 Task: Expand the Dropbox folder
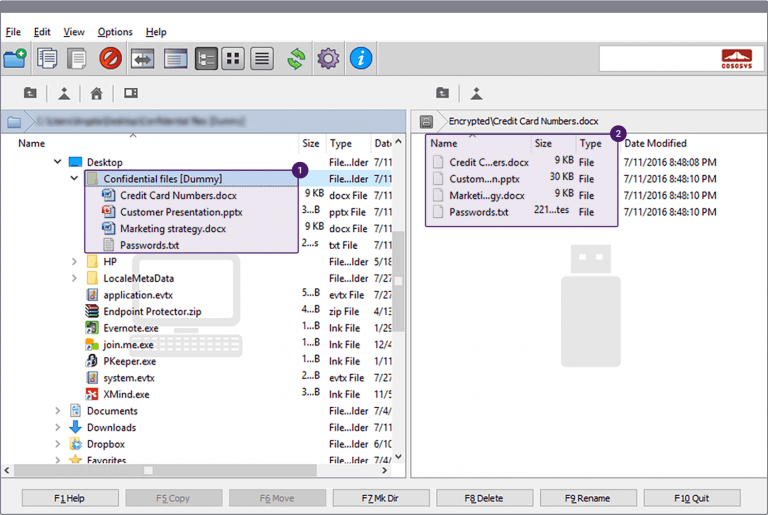pyautogui.click(x=57, y=444)
